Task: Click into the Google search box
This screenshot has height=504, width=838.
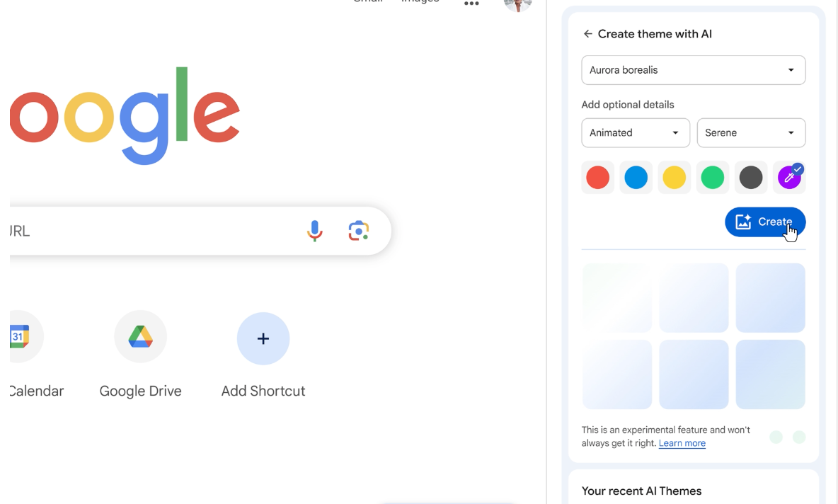Action: click(x=156, y=231)
